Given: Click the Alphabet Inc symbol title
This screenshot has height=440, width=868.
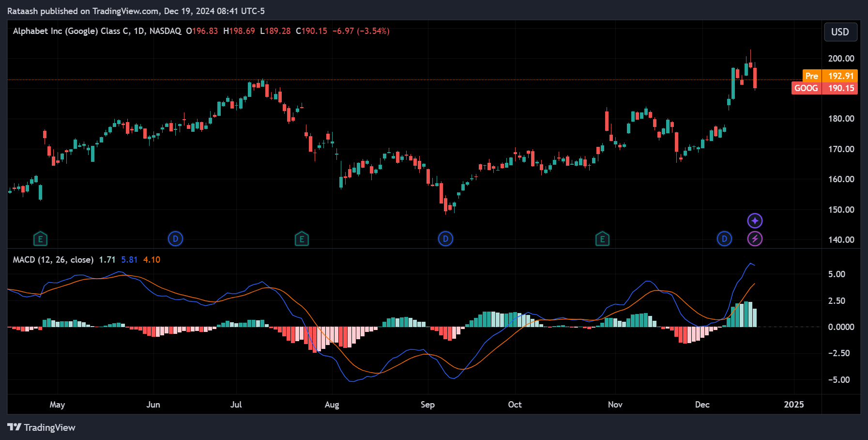Looking at the screenshot, I should click(97, 31).
